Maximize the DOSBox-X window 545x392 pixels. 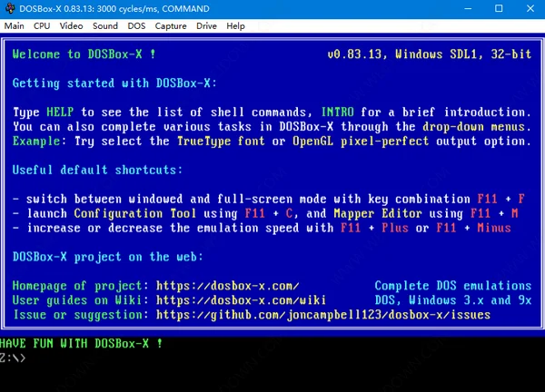[x=499, y=8]
